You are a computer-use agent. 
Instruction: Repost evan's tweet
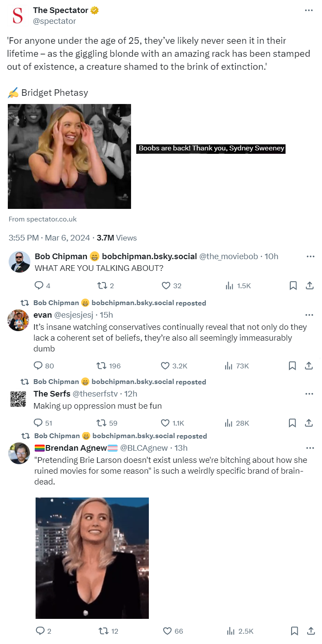(102, 366)
